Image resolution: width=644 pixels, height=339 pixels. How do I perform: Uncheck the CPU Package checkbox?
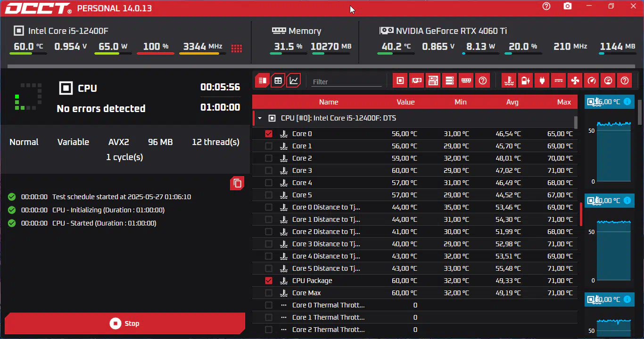(269, 281)
